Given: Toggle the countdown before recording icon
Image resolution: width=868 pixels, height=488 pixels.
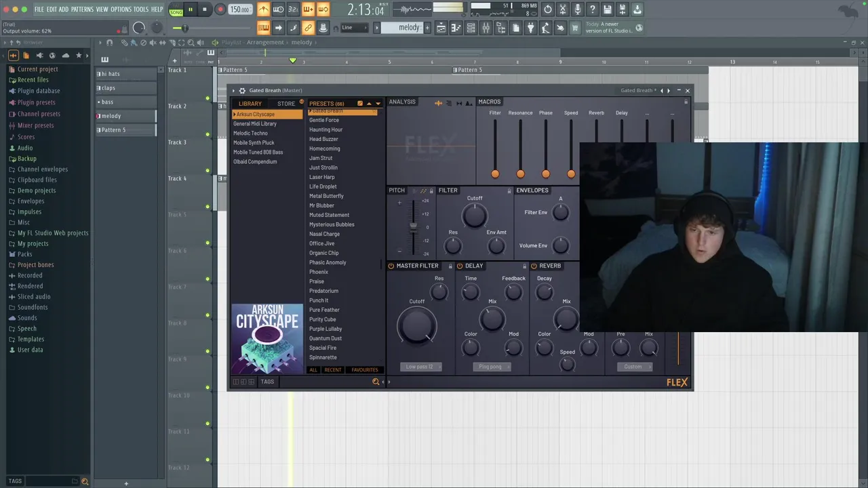Looking at the screenshot, I should pos(293,9).
